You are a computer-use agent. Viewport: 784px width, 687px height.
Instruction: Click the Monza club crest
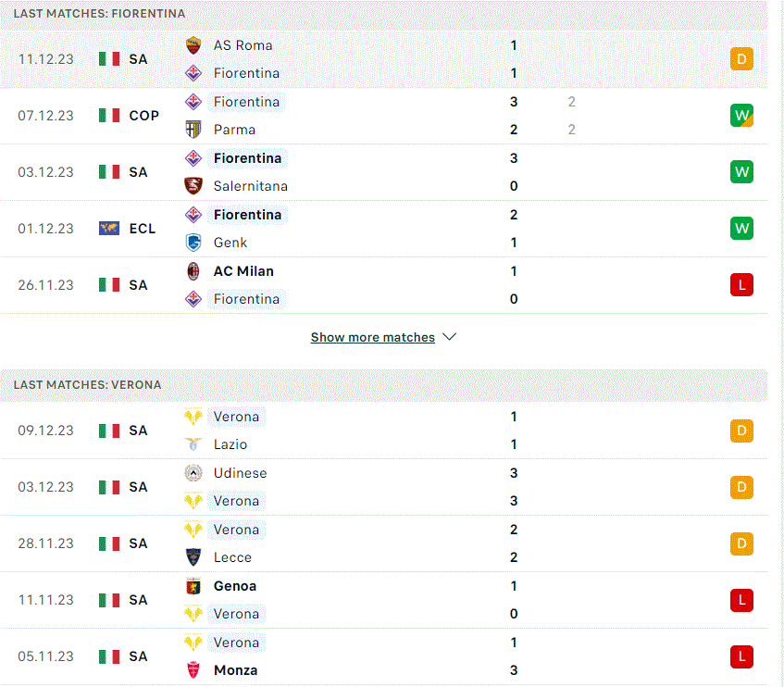(193, 670)
